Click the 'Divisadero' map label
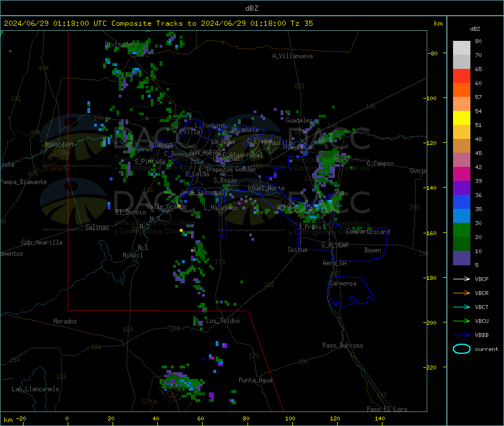Image resolution: width=504 pixels, height=426 pixels. click(122, 44)
